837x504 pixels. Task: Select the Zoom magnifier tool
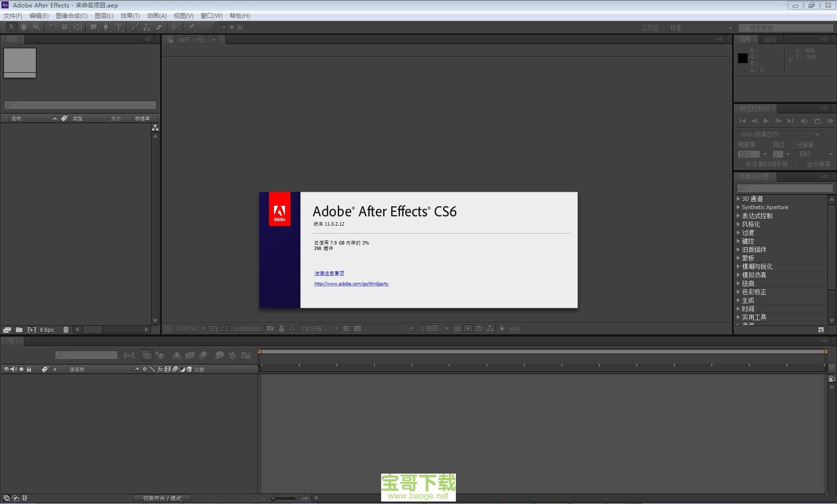pos(36,27)
